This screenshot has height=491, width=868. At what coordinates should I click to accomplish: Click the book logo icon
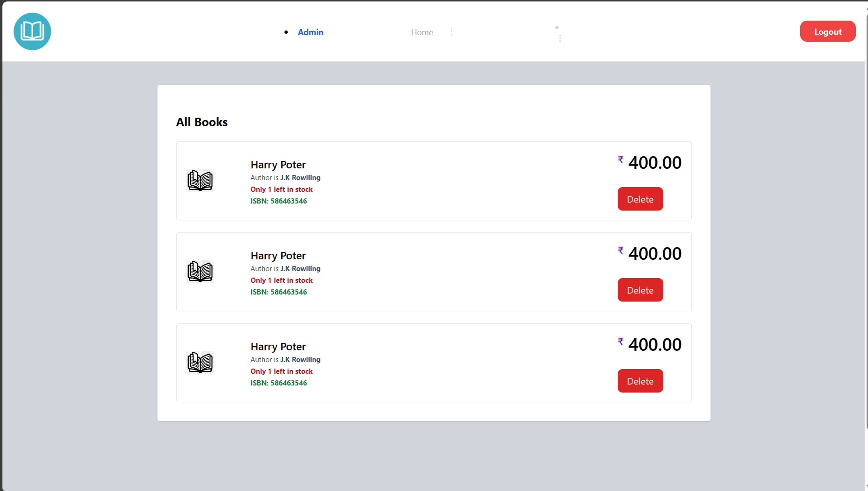32,31
